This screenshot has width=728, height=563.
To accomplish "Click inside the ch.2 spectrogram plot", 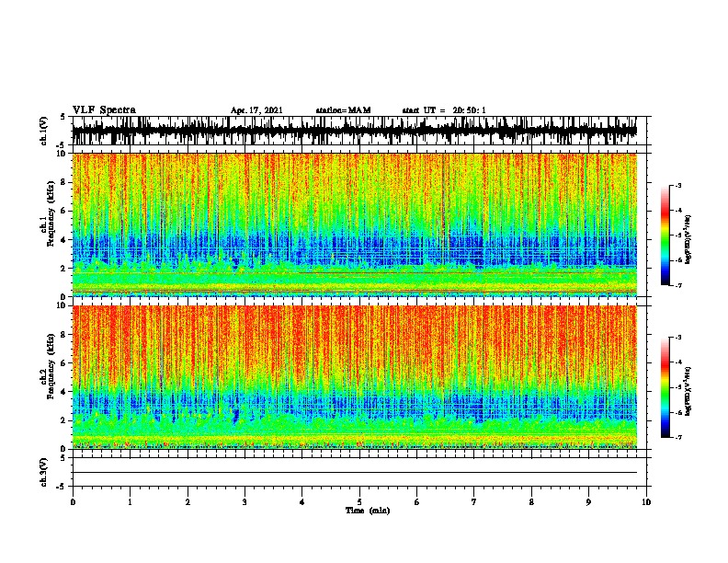I will click(354, 377).
